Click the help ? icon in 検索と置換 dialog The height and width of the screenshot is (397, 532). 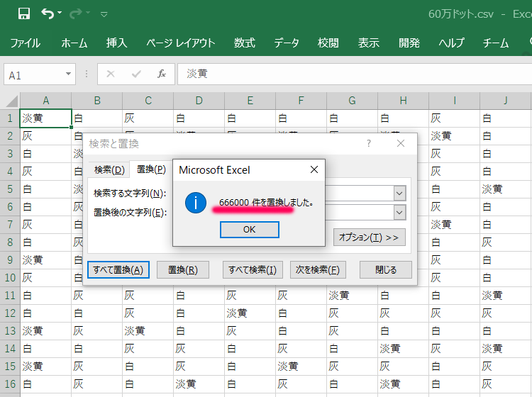[x=369, y=143]
